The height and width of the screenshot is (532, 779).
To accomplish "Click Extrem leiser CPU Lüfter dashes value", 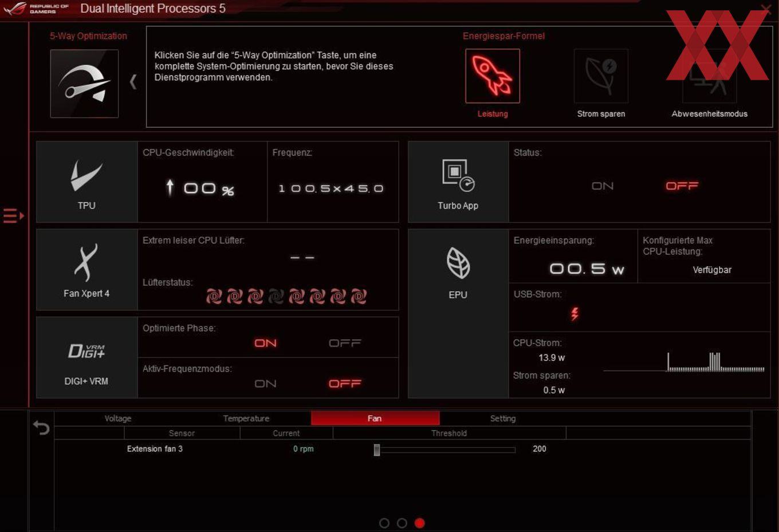I will click(x=302, y=258).
